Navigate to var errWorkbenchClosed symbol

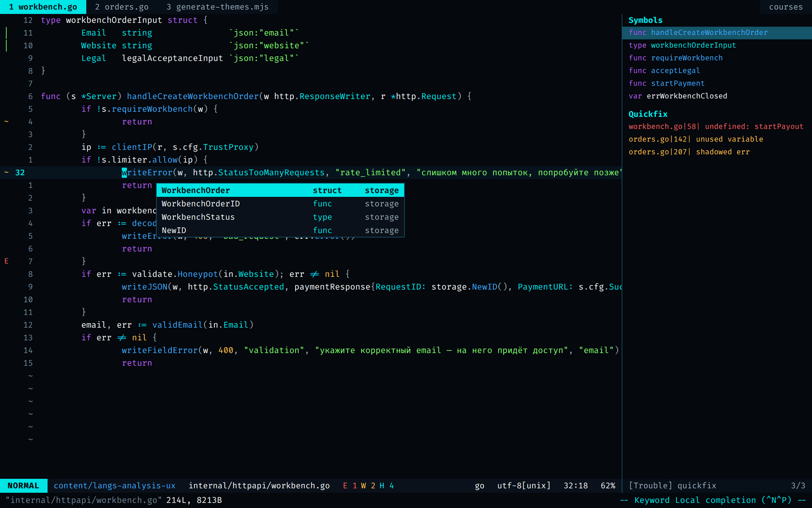(717, 96)
